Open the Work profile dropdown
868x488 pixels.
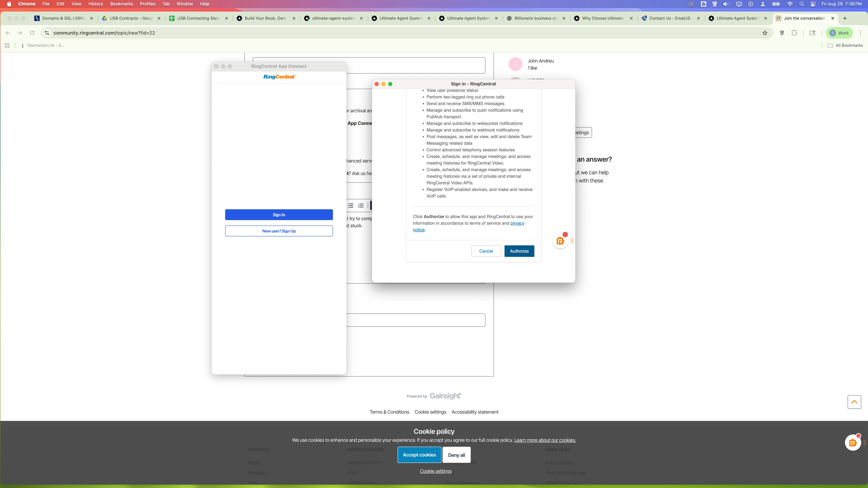click(839, 33)
